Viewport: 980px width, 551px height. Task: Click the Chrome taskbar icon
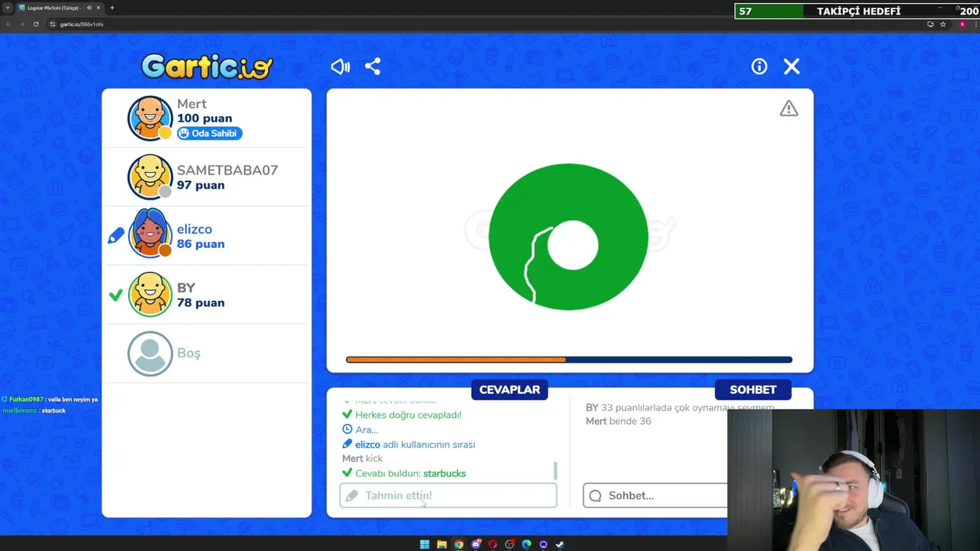click(x=459, y=544)
